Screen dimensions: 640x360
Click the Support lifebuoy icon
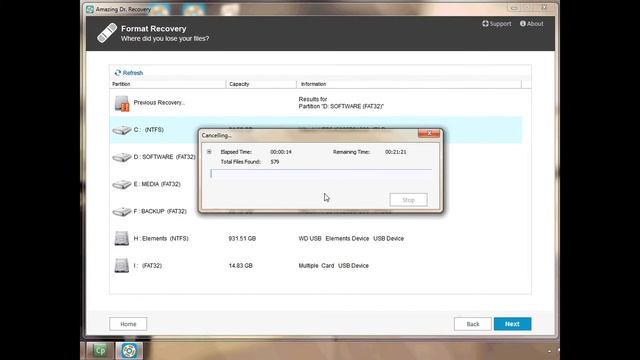[485, 24]
